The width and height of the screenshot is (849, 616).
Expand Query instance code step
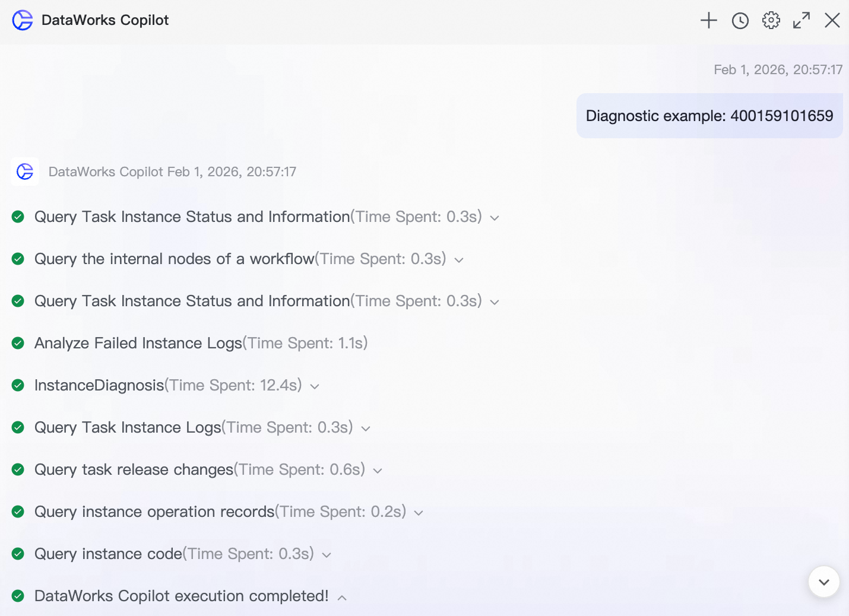click(327, 555)
